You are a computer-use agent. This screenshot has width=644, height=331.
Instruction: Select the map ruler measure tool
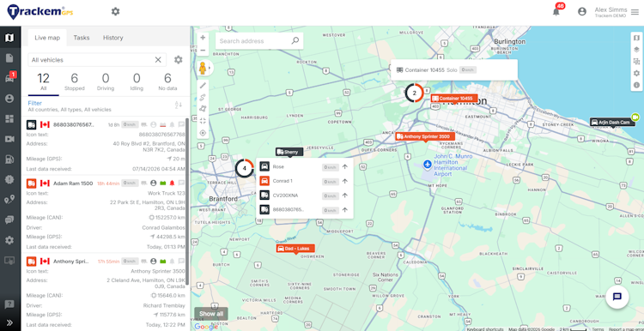(203, 85)
